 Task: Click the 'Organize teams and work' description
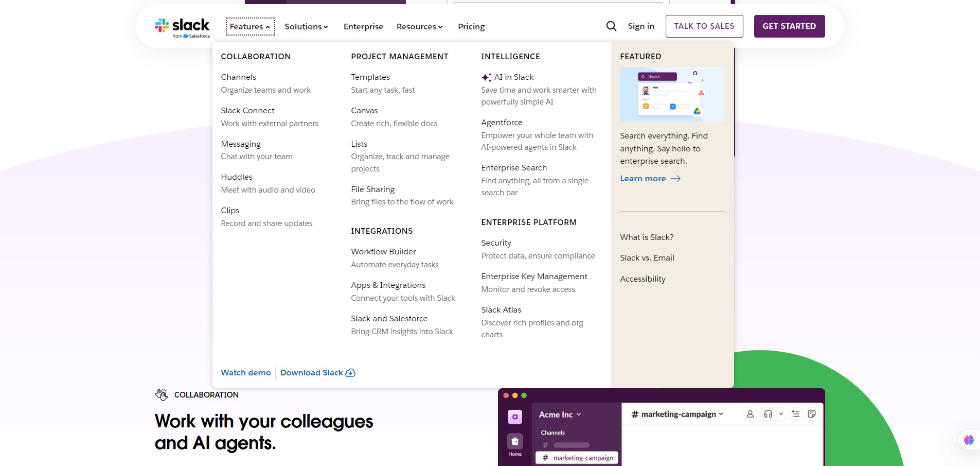pos(265,90)
